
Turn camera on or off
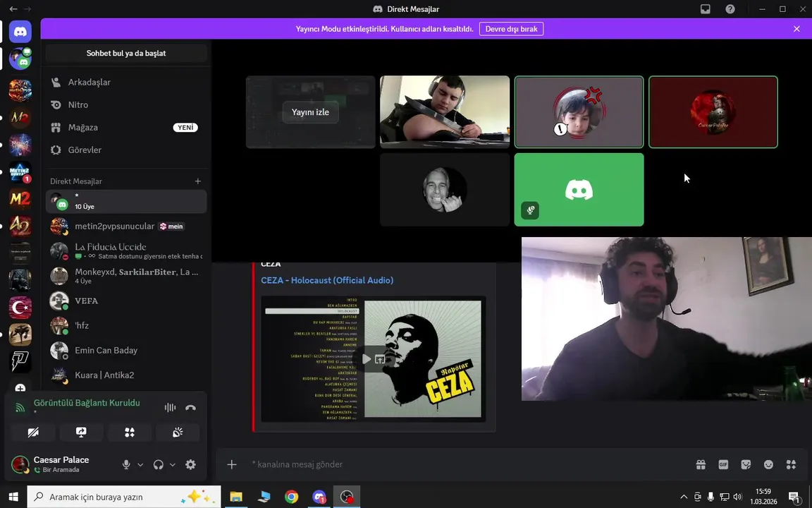[33, 433]
